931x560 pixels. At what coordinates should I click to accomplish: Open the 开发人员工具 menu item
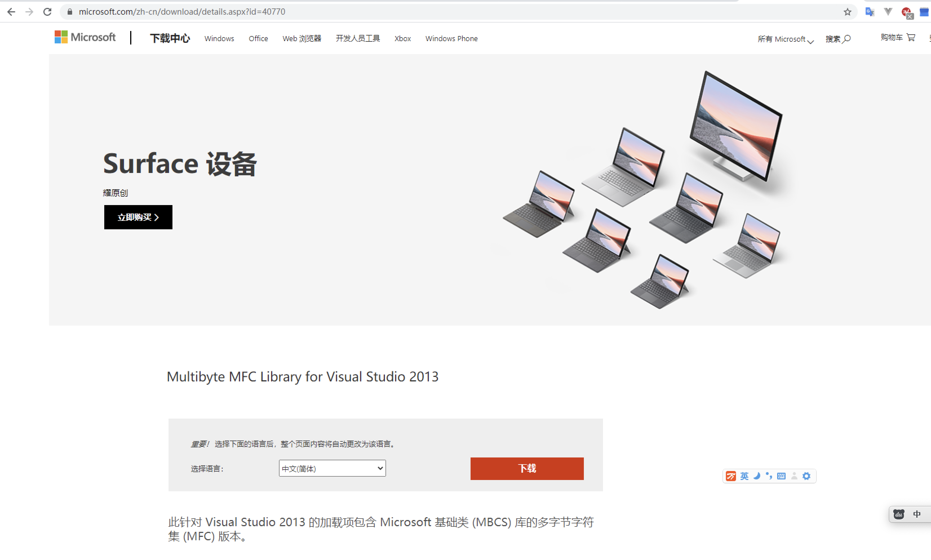tap(357, 39)
